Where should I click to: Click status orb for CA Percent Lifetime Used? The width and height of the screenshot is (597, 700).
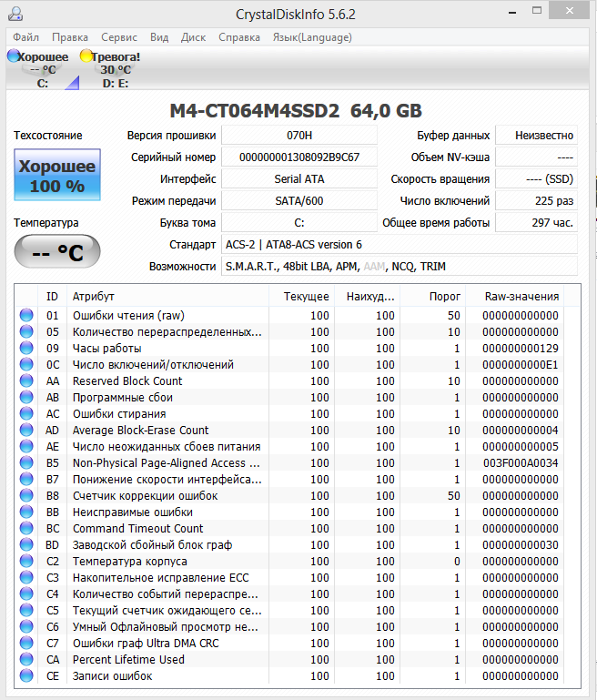pyautogui.click(x=26, y=658)
